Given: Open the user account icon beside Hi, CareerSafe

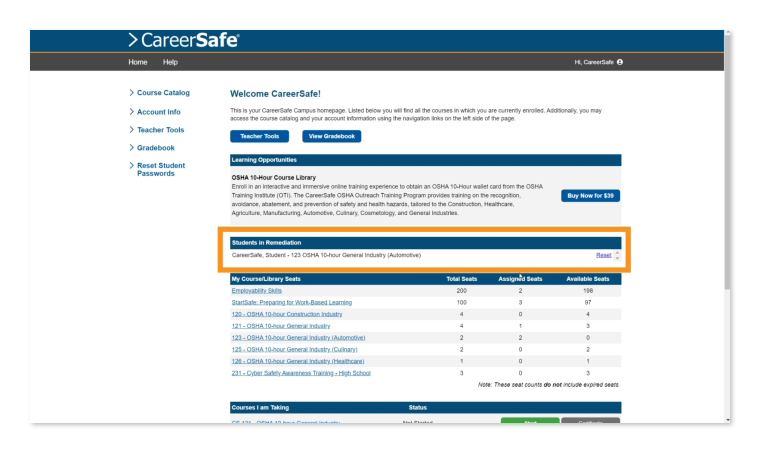Looking at the screenshot, I should 620,62.
